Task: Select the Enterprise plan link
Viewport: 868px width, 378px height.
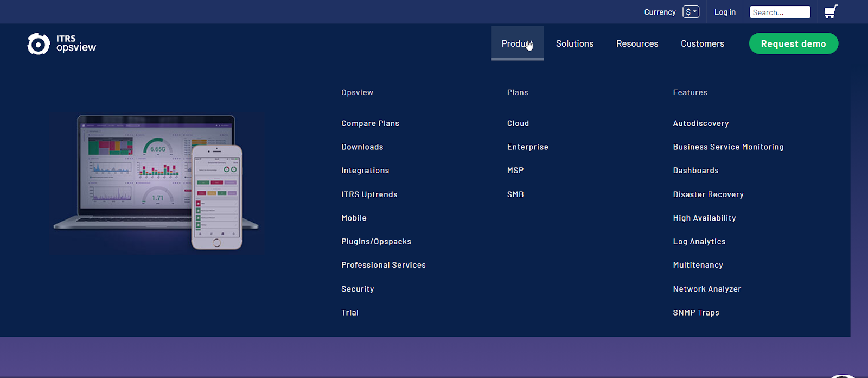Action: [528, 147]
